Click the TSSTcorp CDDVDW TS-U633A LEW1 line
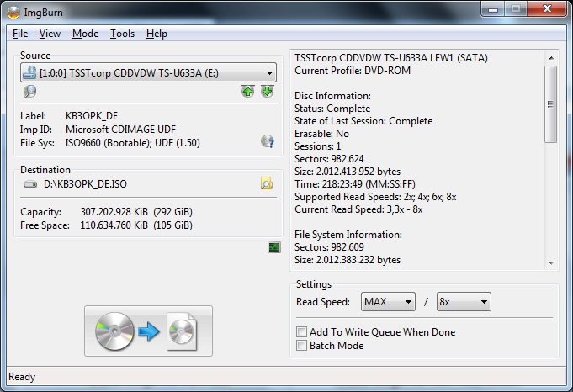Image resolution: width=573 pixels, height=392 pixels. click(x=391, y=58)
